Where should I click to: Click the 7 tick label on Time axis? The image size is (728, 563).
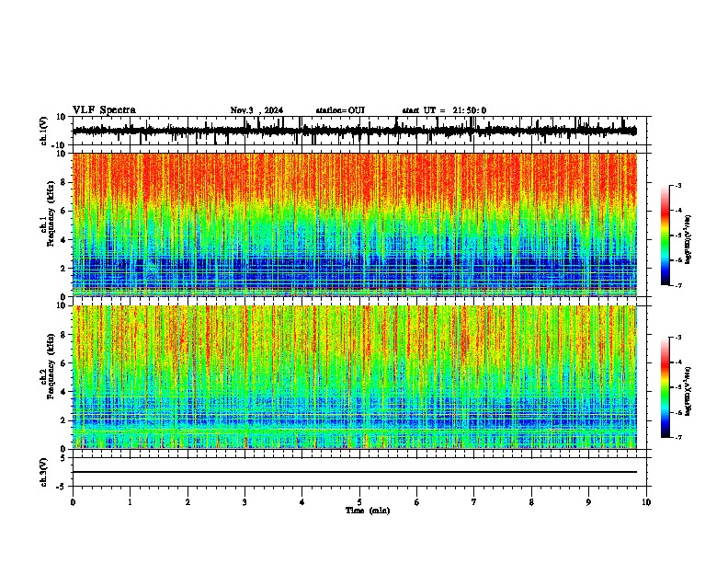click(474, 502)
